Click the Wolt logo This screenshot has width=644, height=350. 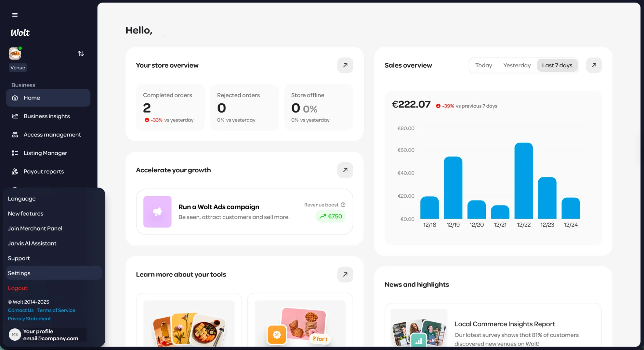(20, 33)
